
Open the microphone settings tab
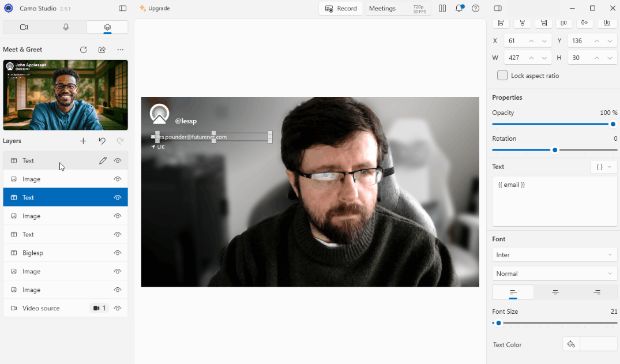[x=64, y=27]
